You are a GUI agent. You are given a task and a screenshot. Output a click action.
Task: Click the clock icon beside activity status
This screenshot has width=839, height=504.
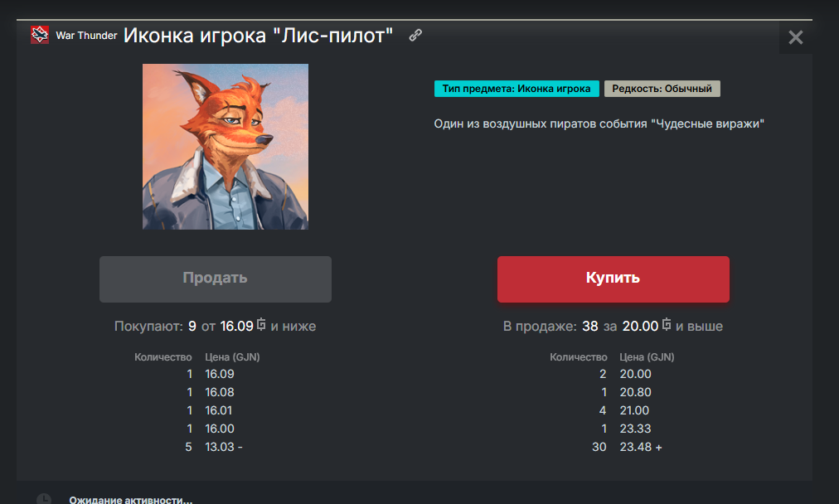(x=44, y=499)
